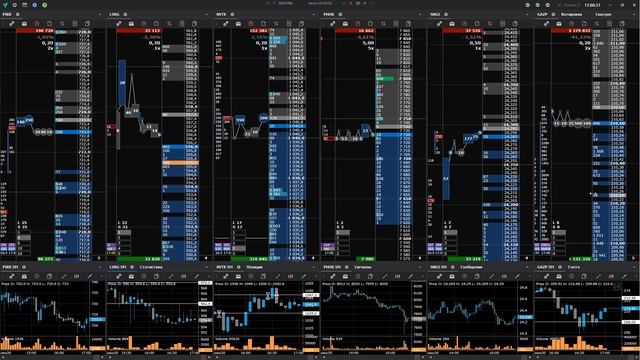
Task: Click clock icon in NVTK order book toolbar
Action: coord(251,24)
